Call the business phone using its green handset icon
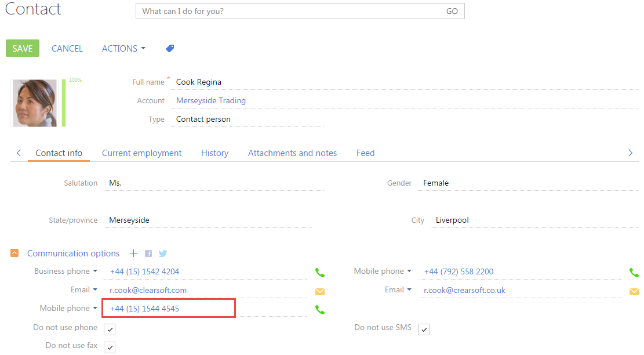 [319, 272]
